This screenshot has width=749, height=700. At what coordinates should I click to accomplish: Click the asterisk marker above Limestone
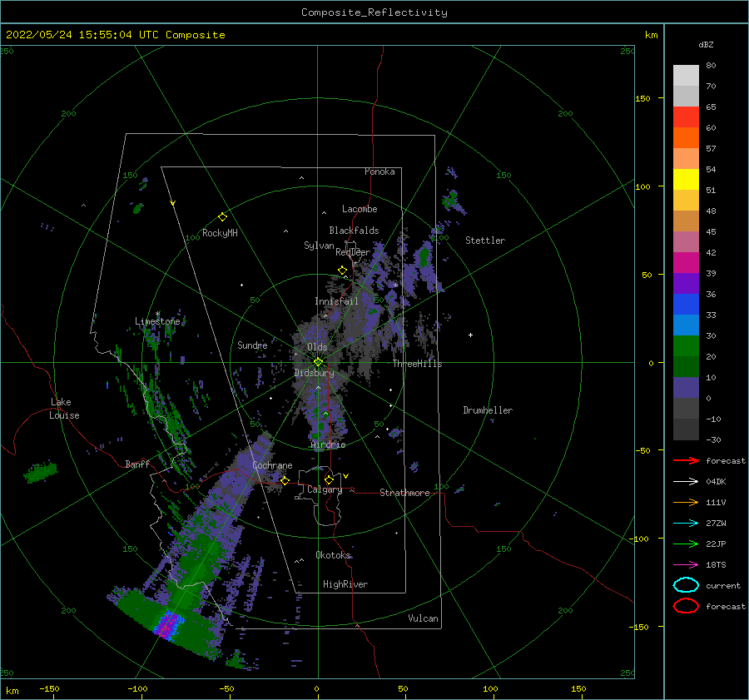[157, 314]
